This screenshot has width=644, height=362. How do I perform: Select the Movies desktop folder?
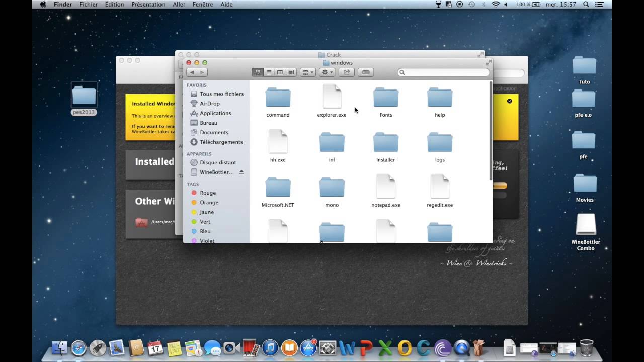tap(585, 188)
